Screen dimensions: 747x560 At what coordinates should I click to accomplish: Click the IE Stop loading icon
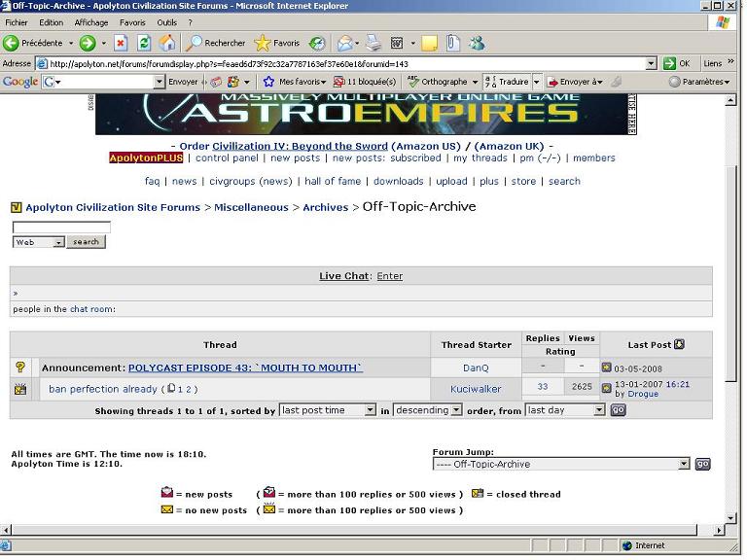tap(121, 43)
